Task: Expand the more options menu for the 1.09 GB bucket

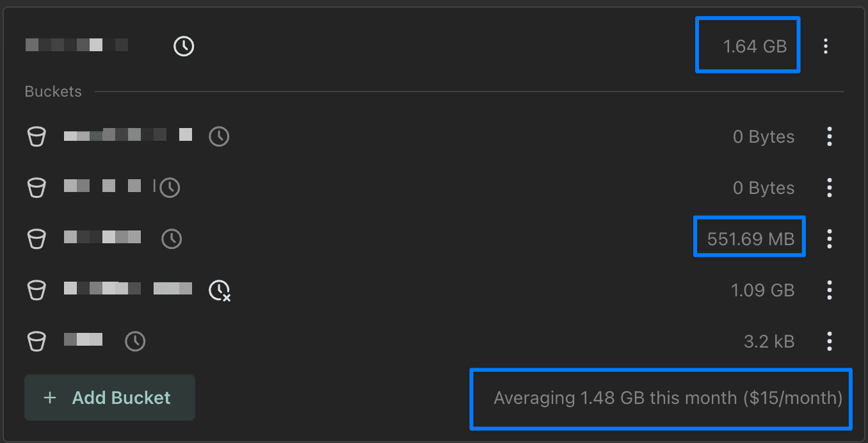Action: [830, 291]
